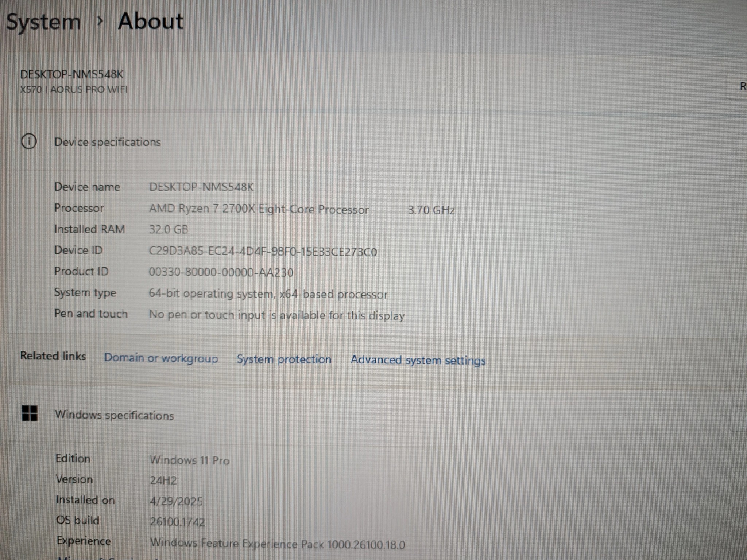Click the Product ID label

(81, 271)
